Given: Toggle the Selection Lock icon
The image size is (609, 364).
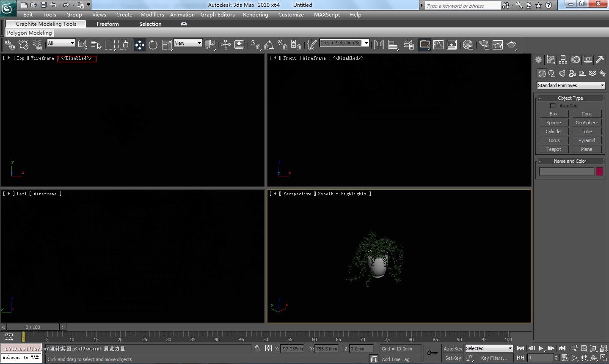Looking at the screenshot, I should 257,348.
